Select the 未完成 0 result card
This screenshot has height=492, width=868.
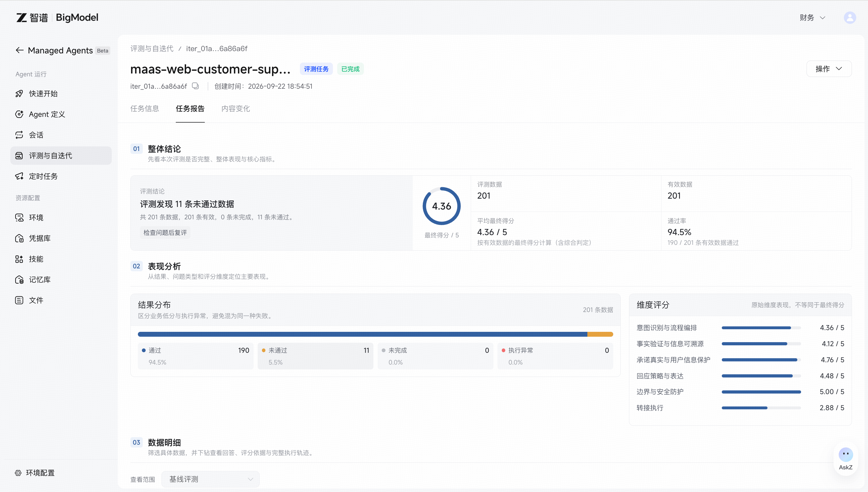pos(435,356)
